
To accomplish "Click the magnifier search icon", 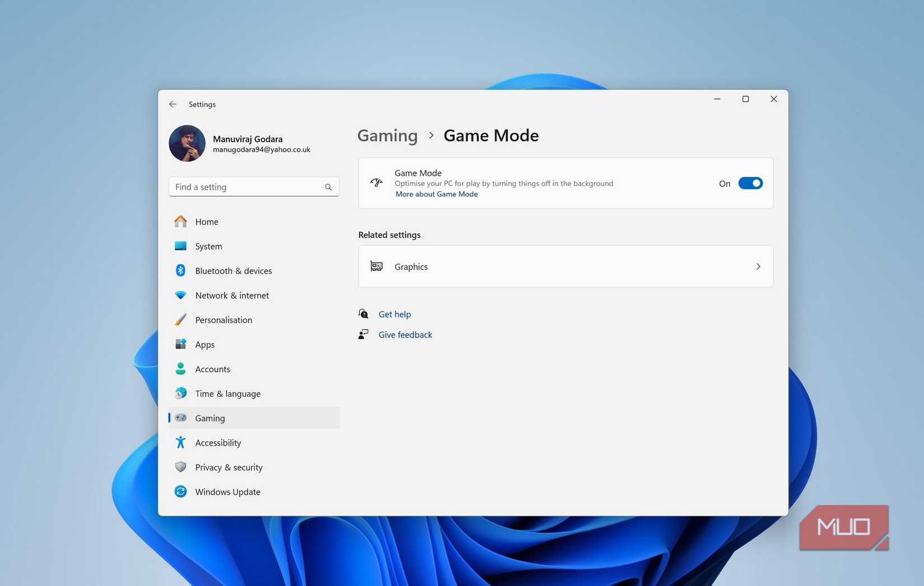I will point(328,187).
